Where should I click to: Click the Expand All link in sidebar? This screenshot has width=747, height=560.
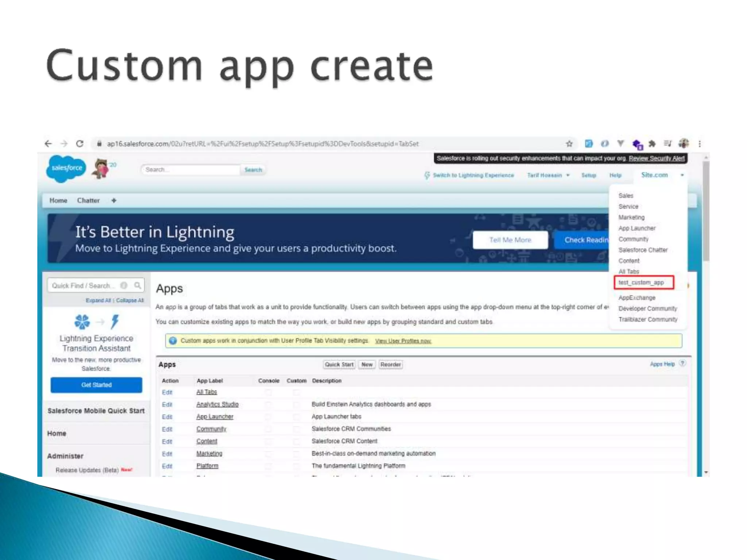click(x=98, y=300)
